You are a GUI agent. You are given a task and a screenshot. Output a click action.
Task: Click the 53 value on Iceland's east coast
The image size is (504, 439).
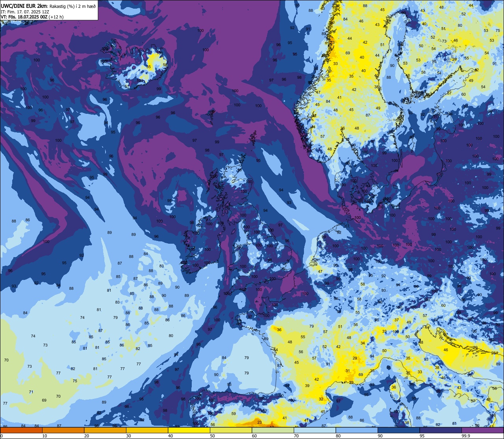[165, 65]
